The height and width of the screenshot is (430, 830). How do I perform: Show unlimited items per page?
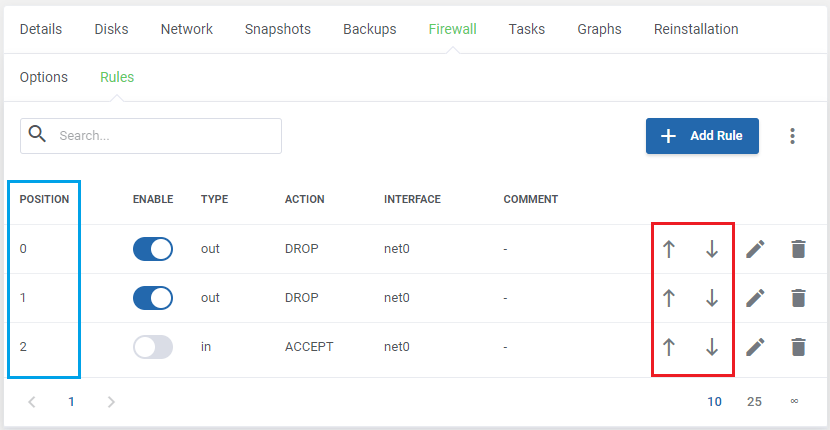click(x=794, y=401)
